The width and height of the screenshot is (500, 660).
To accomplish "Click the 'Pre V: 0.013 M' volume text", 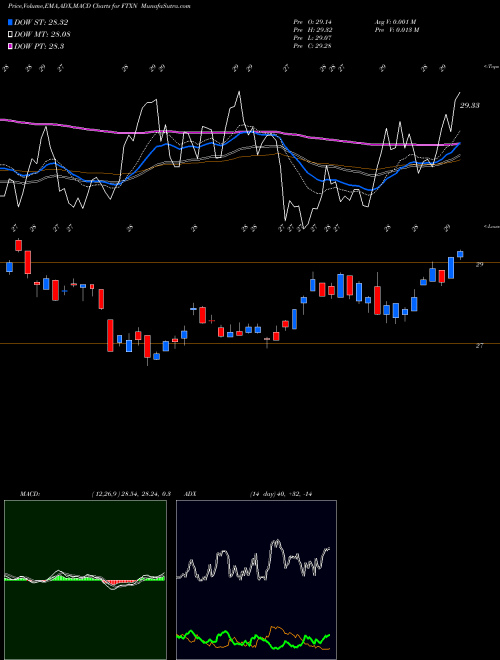I will click(x=396, y=30).
